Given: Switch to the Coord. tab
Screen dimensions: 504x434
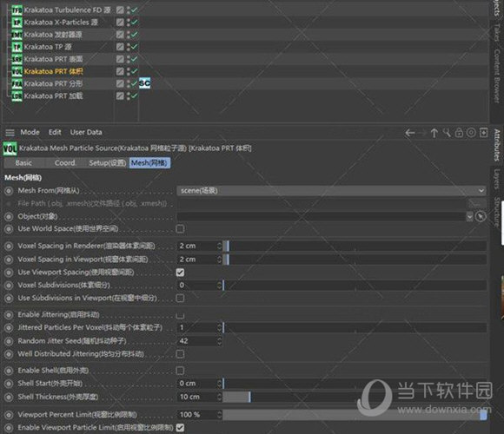Looking at the screenshot, I should [65, 163].
